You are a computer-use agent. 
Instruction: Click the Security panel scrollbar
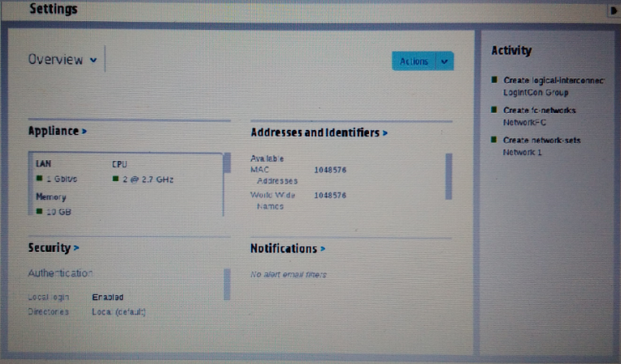tap(226, 284)
